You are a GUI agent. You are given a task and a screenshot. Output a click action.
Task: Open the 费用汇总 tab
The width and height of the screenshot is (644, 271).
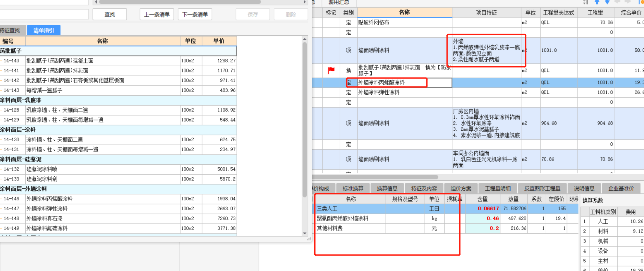tap(339, 2)
